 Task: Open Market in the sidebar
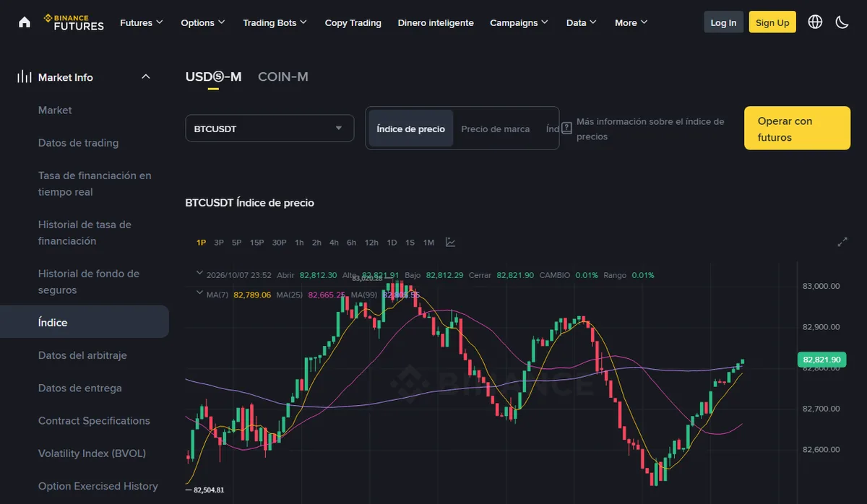click(x=55, y=110)
